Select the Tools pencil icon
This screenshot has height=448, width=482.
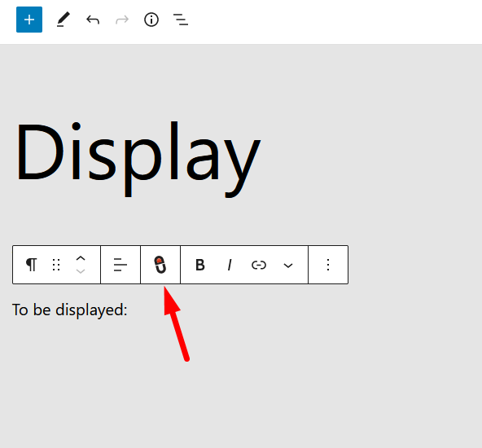click(x=64, y=20)
